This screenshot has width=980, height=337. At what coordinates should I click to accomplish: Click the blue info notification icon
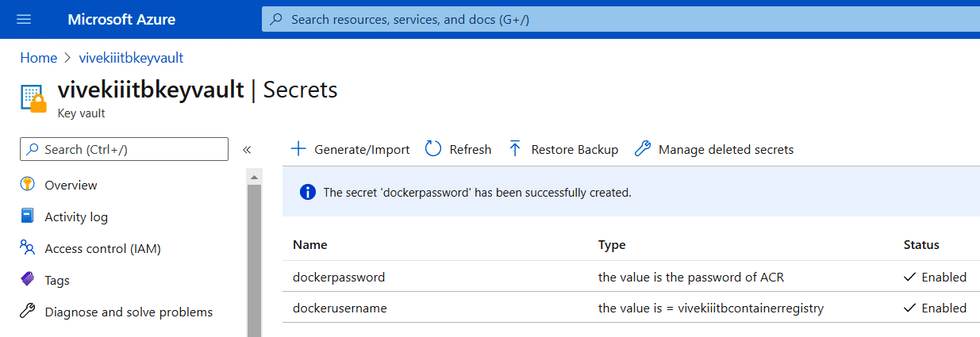point(306,193)
